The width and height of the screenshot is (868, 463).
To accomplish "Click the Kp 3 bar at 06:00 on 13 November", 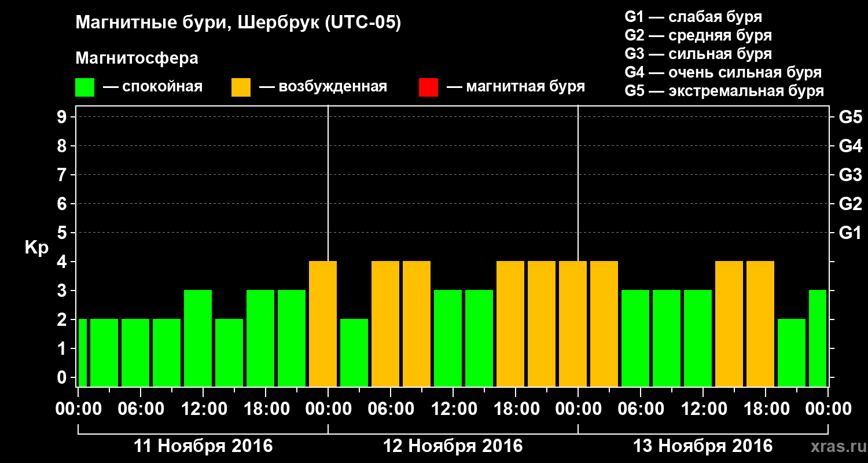I will coord(635,338).
